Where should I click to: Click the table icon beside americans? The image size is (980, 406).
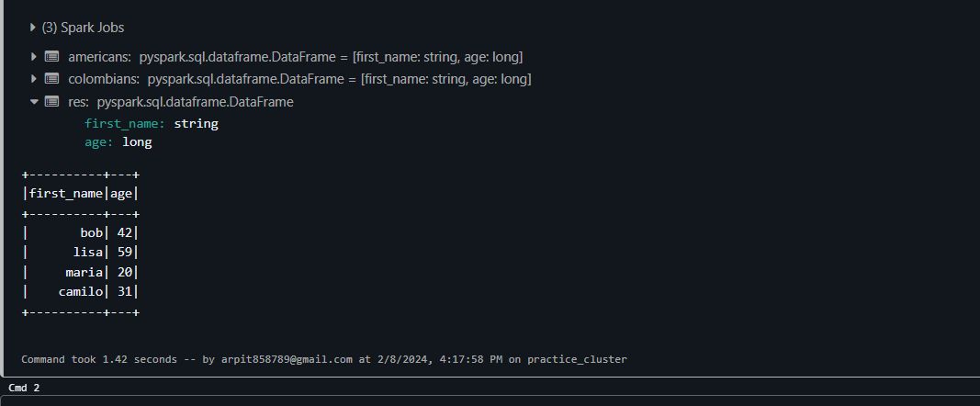pos(51,57)
